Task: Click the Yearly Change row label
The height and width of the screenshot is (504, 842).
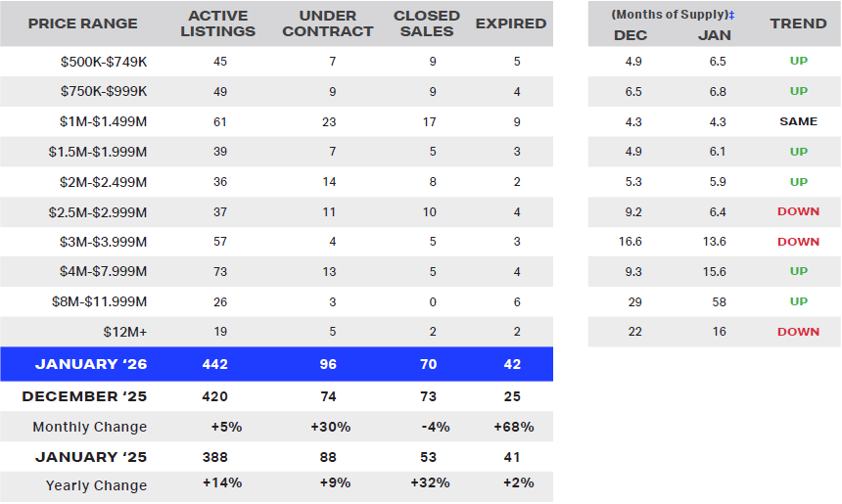Action: pyautogui.click(x=96, y=485)
